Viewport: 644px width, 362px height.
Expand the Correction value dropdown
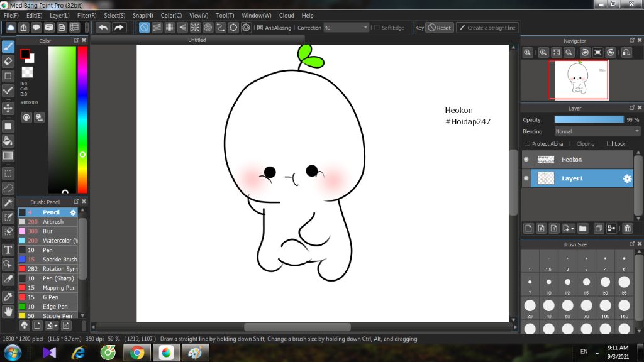tap(365, 28)
